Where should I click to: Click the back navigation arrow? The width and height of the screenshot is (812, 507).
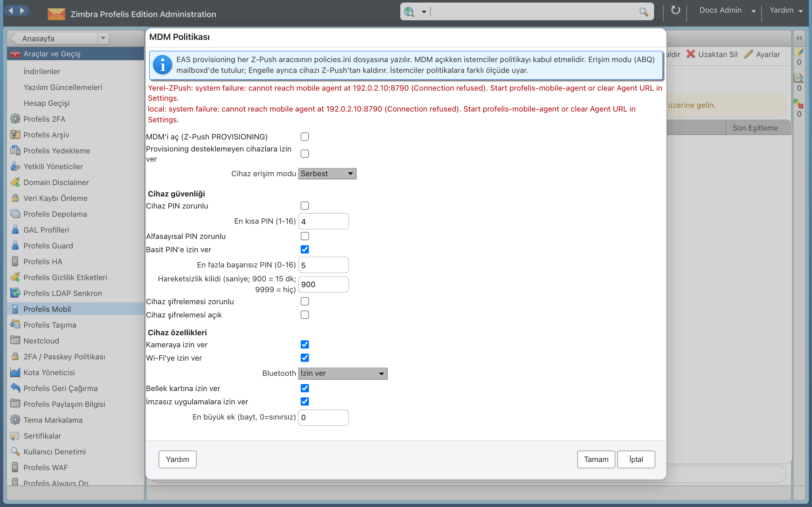pyautogui.click(x=11, y=10)
